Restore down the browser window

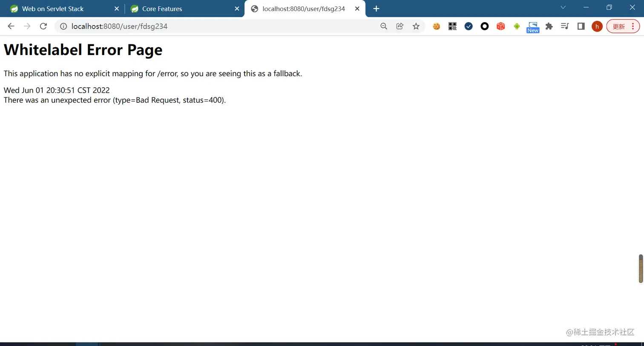click(x=609, y=7)
